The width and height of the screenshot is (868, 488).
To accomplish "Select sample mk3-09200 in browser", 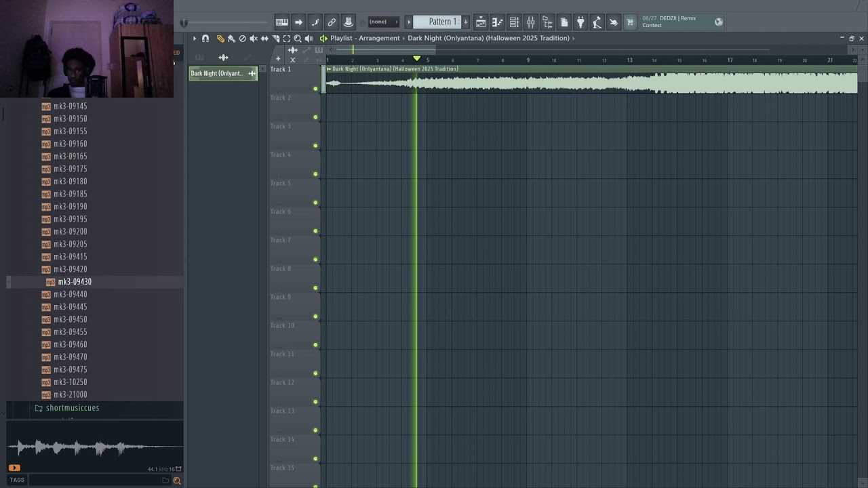I will tap(70, 232).
